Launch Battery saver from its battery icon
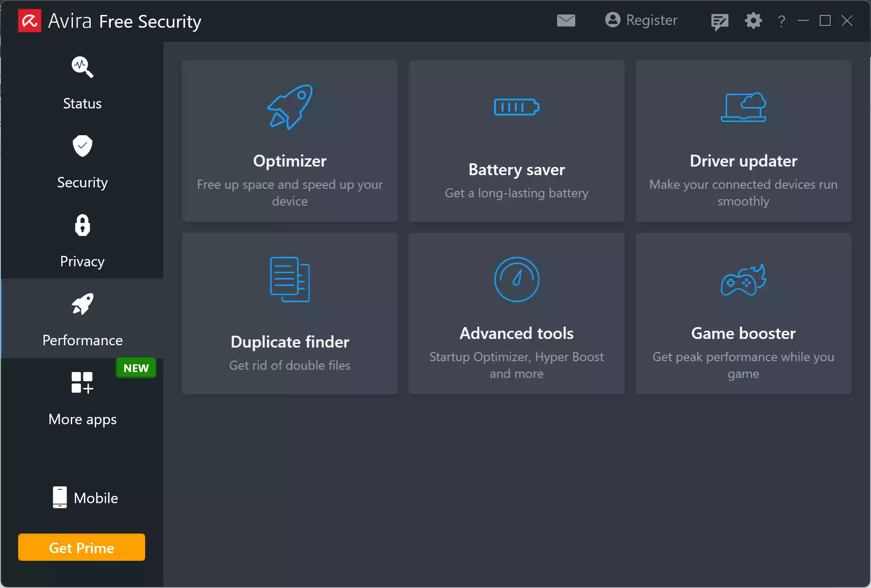871x588 pixels. click(516, 107)
